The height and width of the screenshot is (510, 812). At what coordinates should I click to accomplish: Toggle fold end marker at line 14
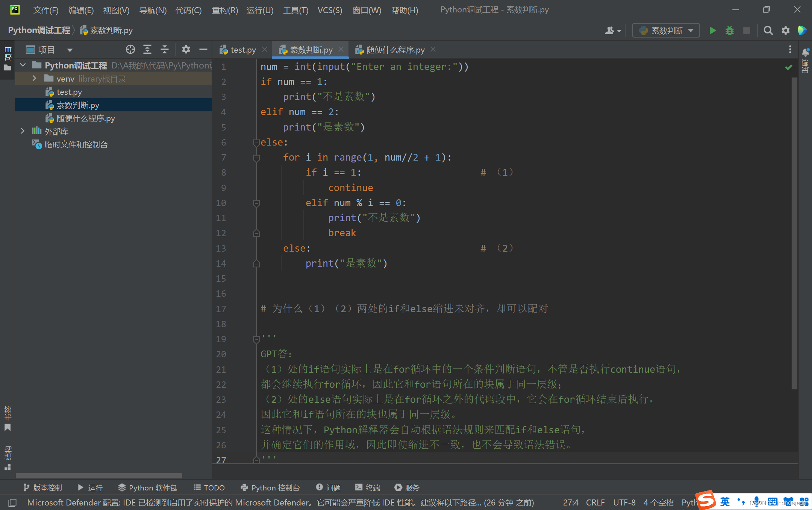(x=256, y=264)
